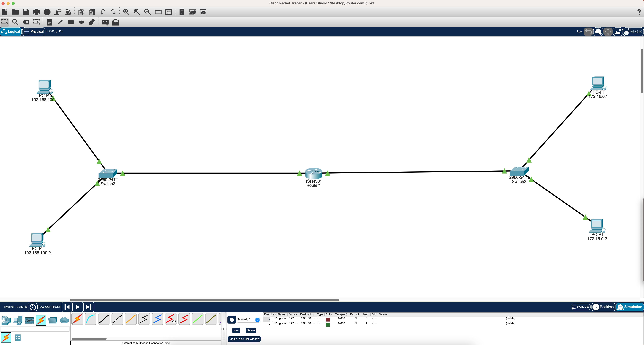The image size is (644, 345).
Task: Pick the Console cable connection type
Action: pos(91,319)
